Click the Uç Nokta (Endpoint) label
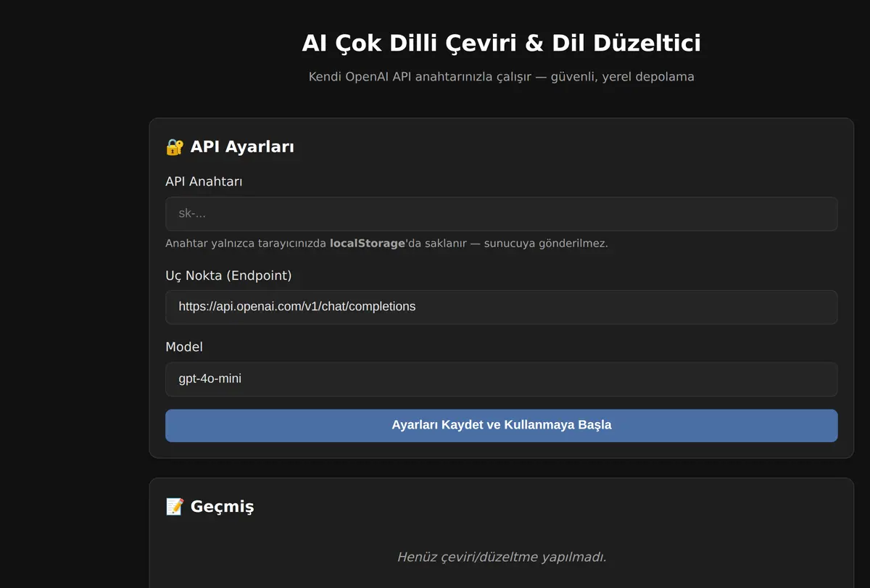 click(x=228, y=276)
